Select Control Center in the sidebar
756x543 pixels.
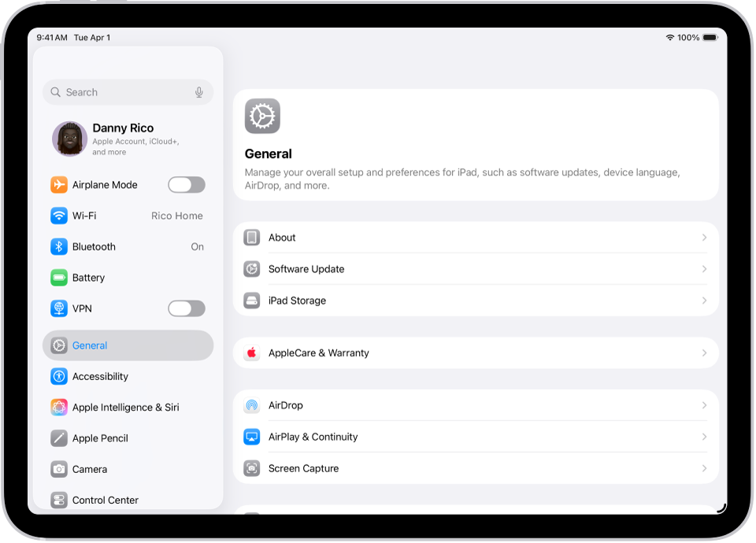[106, 500]
